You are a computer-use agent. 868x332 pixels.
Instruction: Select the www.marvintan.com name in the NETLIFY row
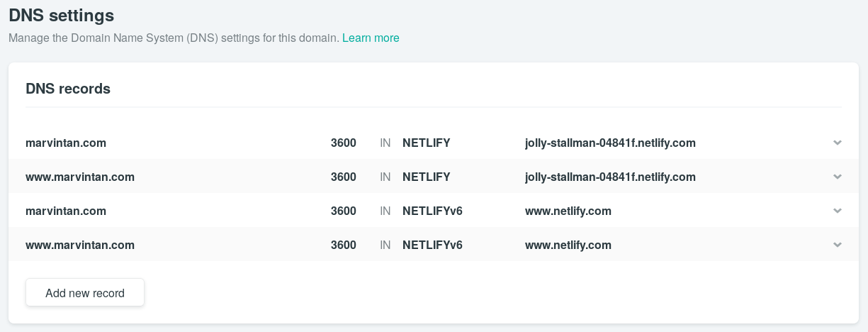point(80,177)
